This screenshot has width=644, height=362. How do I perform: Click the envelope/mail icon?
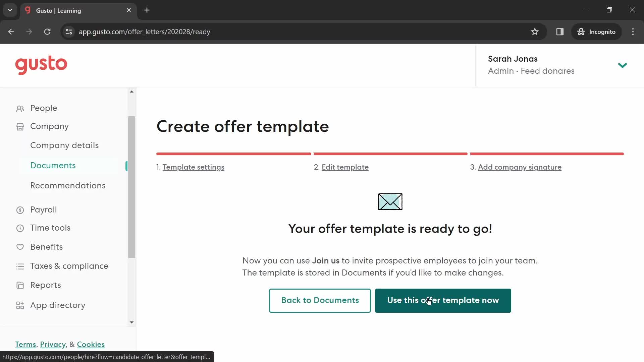pyautogui.click(x=390, y=201)
